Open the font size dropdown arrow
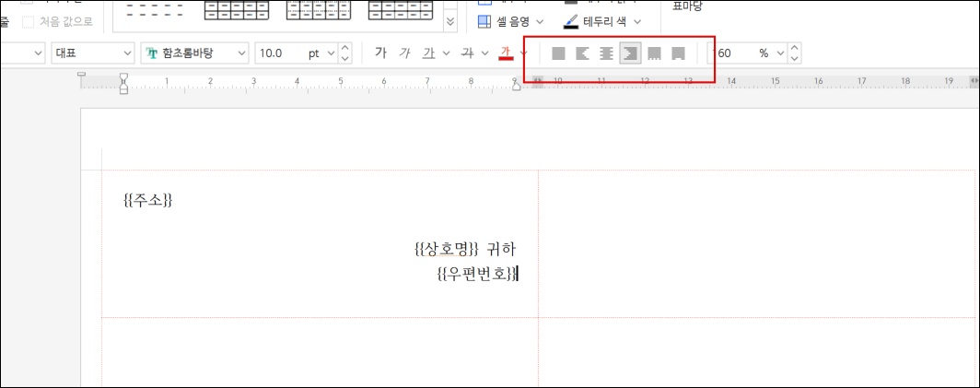Viewport: 980px width, 388px height. pos(331,53)
